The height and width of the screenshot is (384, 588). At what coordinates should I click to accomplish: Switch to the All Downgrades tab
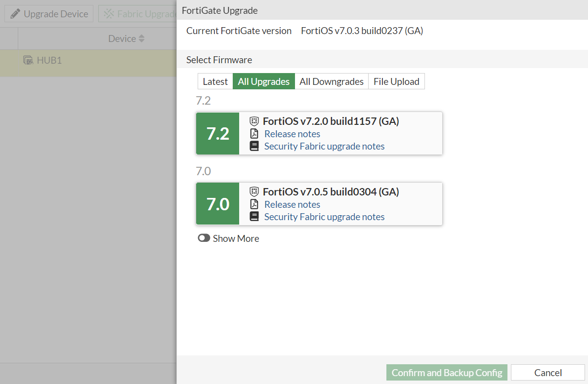(x=331, y=81)
